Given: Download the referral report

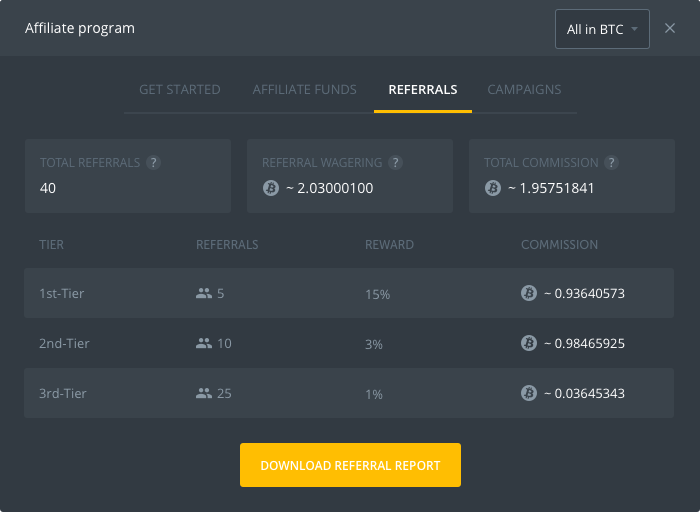Looking at the screenshot, I should [350, 465].
